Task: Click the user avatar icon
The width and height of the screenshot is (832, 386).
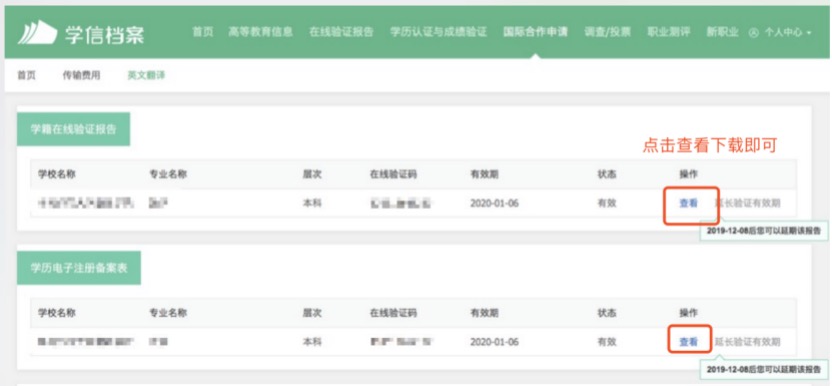Action: (x=753, y=32)
